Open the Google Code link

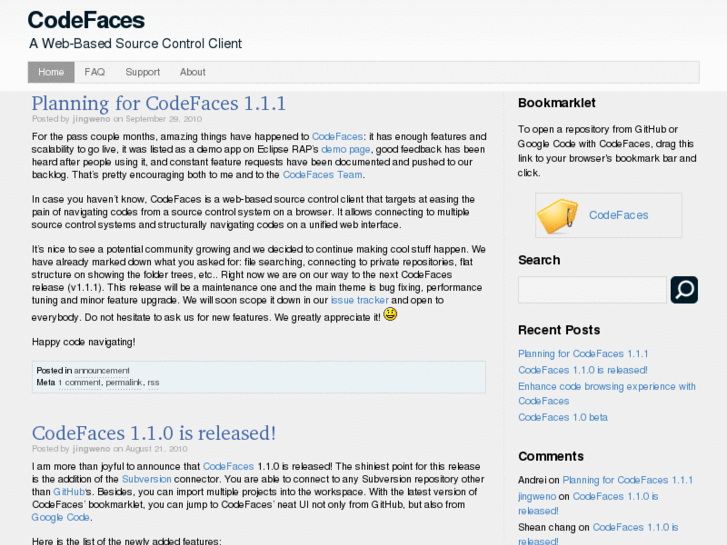tap(60, 518)
